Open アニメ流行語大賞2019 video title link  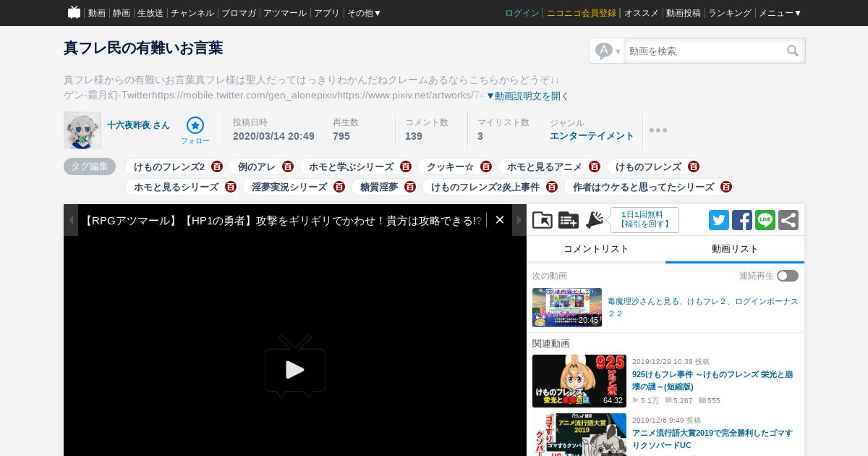[x=712, y=439]
